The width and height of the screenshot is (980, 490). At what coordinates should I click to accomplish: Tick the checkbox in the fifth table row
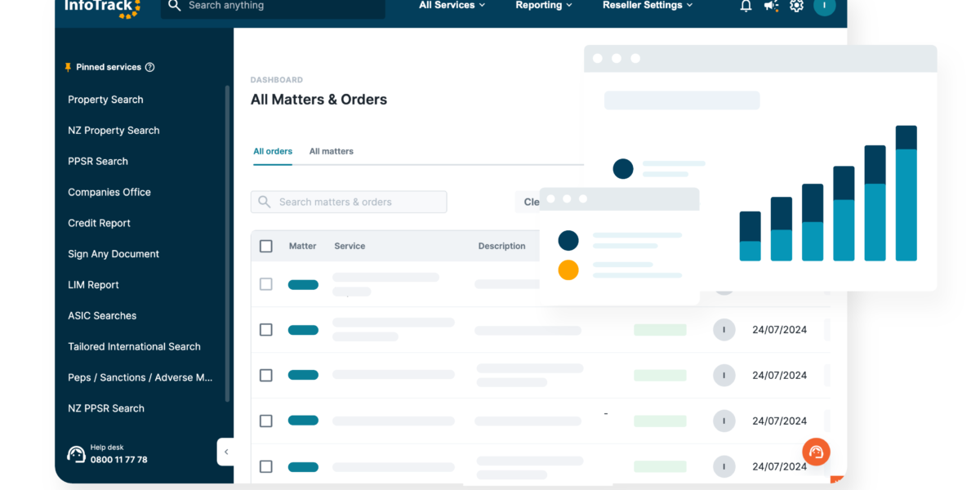pos(265,466)
